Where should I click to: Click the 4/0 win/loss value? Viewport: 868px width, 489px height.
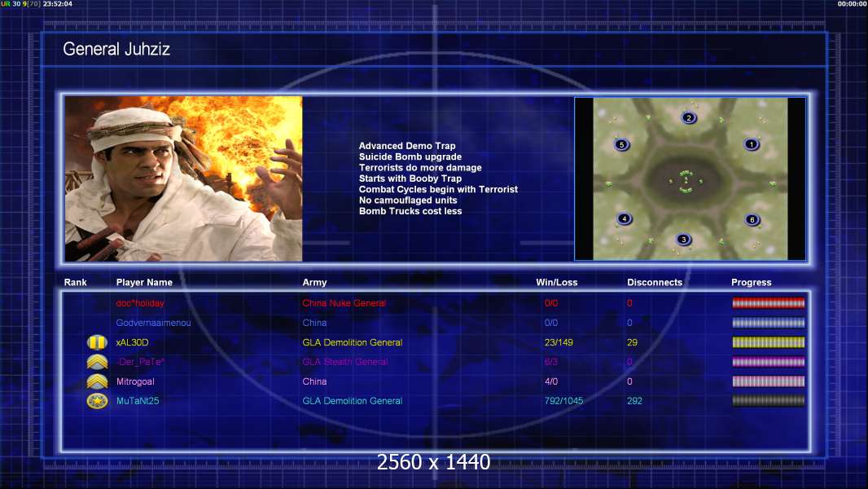[550, 381]
